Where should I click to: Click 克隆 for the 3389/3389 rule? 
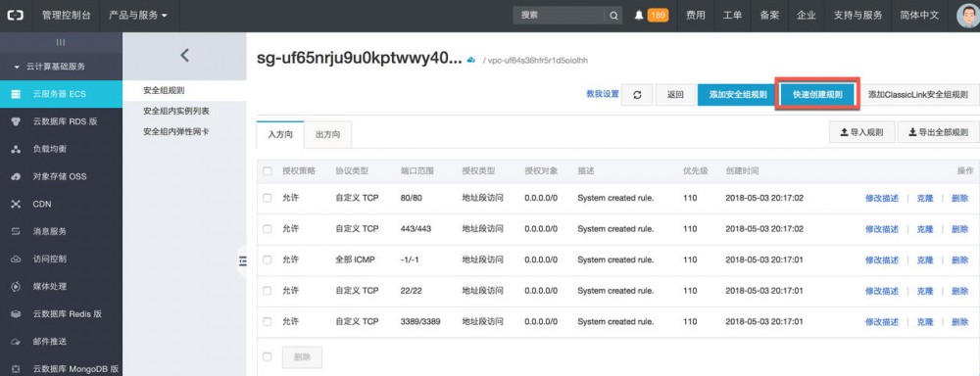925,322
